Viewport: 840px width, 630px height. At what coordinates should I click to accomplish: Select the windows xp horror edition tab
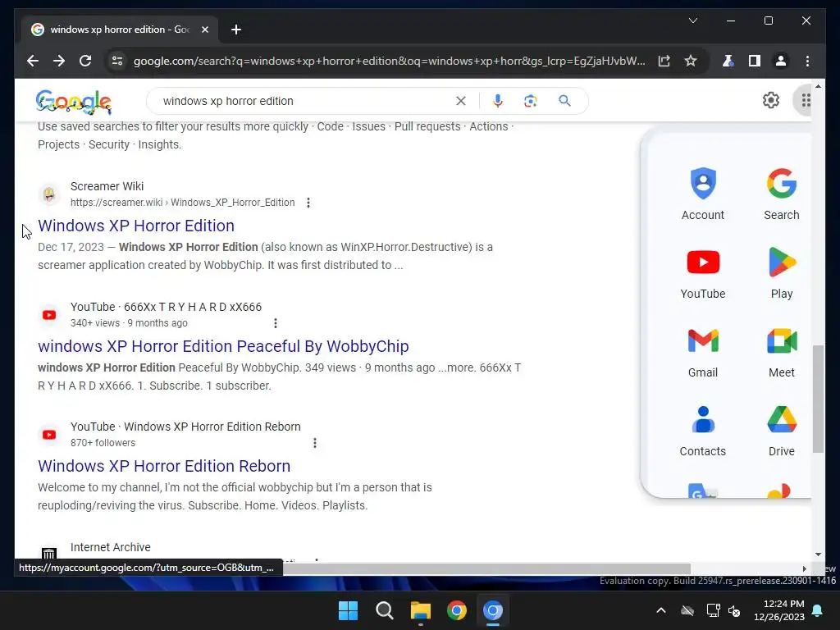point(120,30)
